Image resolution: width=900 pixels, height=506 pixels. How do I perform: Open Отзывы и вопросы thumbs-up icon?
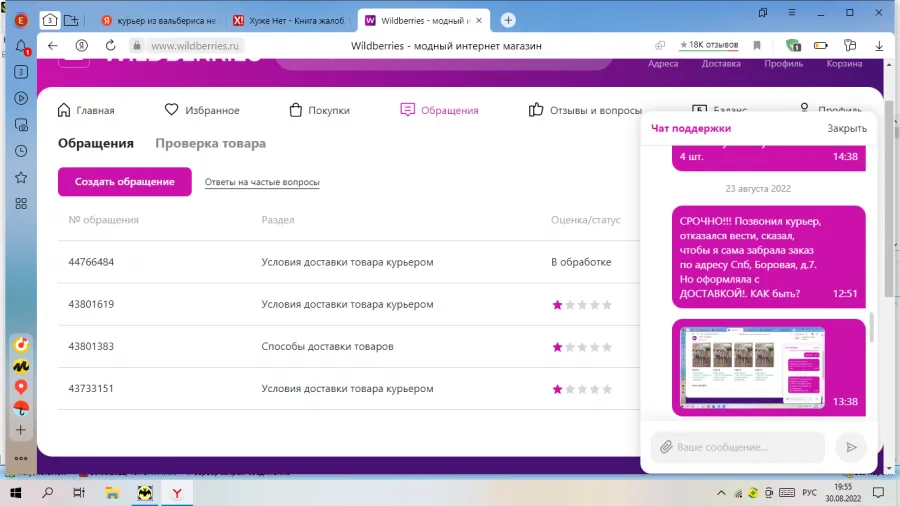pyautogui.click(x=536, y=110)
